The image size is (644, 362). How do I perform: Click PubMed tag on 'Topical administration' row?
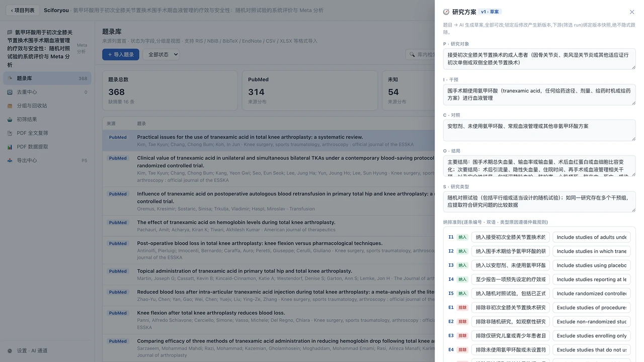(118, 271)
